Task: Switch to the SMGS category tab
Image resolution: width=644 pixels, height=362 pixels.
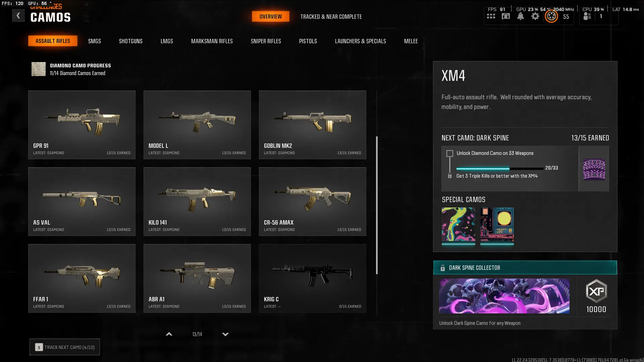Action: pyautogui.click(x=95, y=41)
